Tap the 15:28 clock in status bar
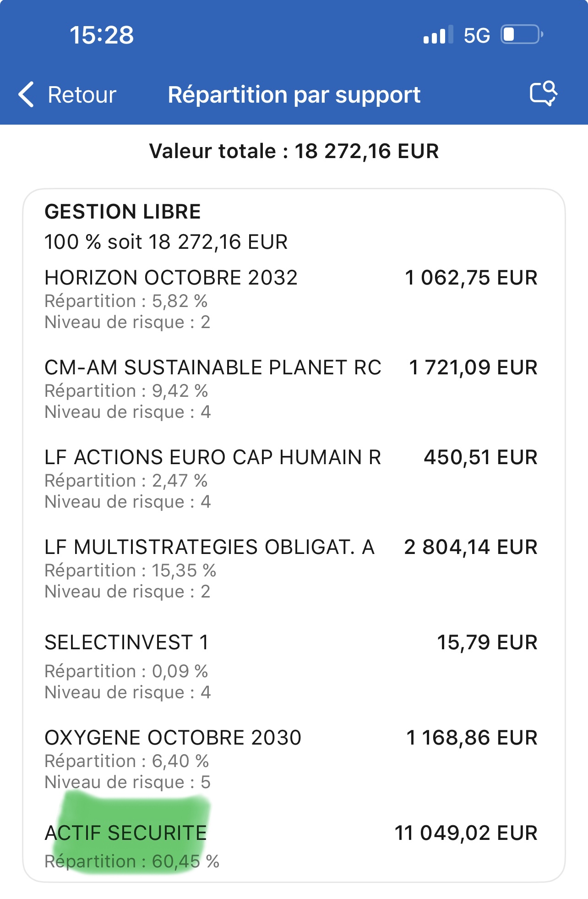Image resolution: width=588 pixels, height=899 pixels. click(x=102, y=35)
